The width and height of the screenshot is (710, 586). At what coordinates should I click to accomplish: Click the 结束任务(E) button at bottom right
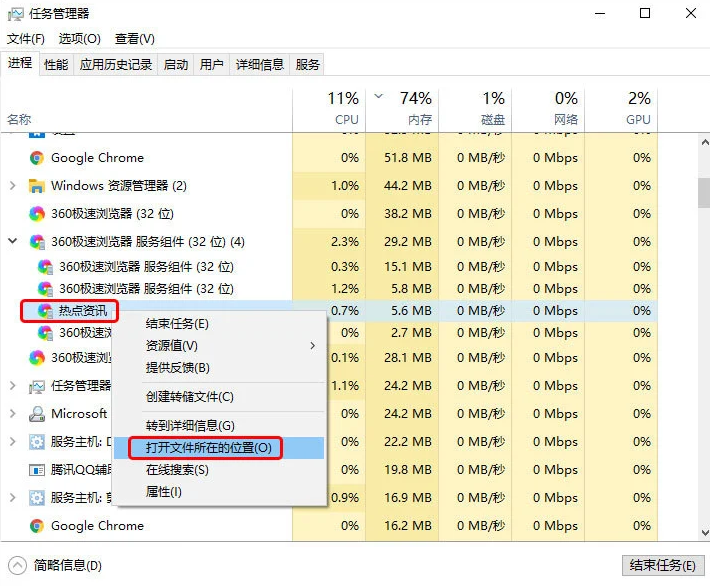pos(662,566)
